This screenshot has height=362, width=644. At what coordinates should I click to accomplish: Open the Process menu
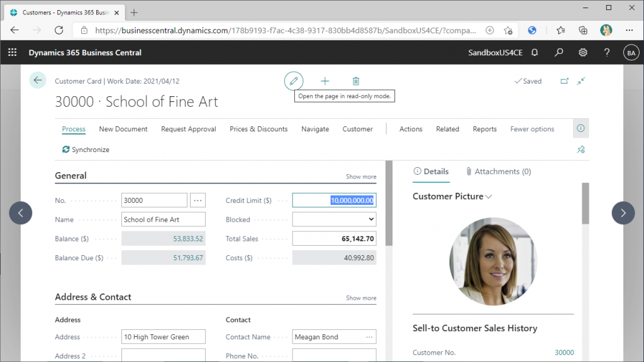click(x=74, y=129)
